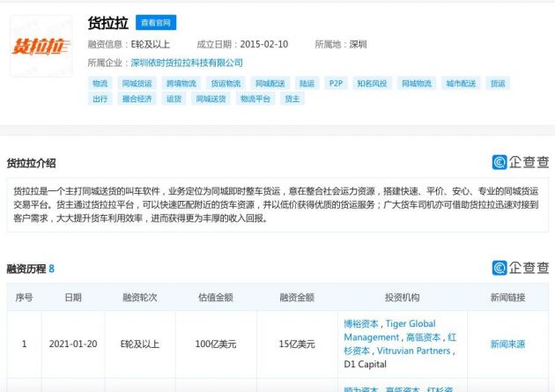This screenshot has width=555, height=392.
Task: Click the 日期 column header
Action: [73, 298]
